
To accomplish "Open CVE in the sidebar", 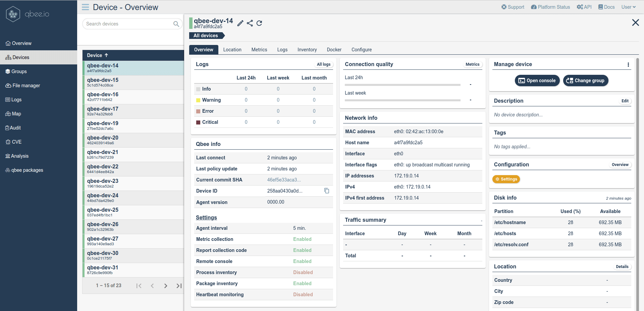I will (x=39, y=142).
